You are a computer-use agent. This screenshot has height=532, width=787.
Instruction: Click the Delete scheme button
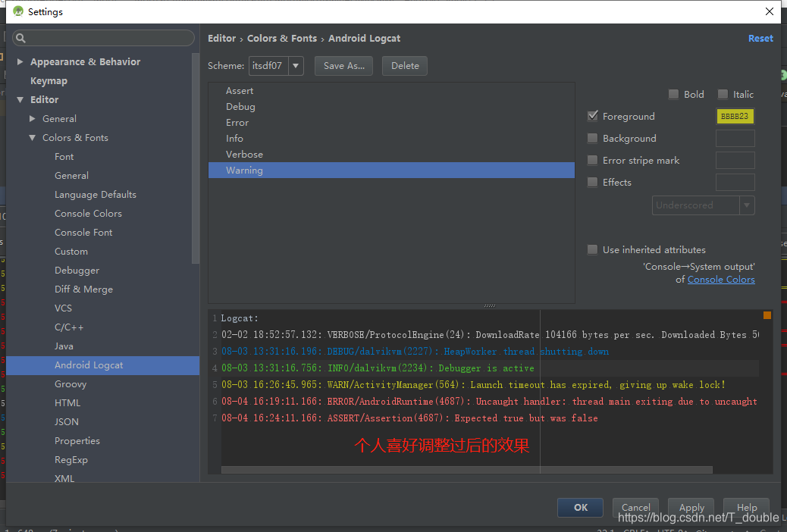coord(405,66)
